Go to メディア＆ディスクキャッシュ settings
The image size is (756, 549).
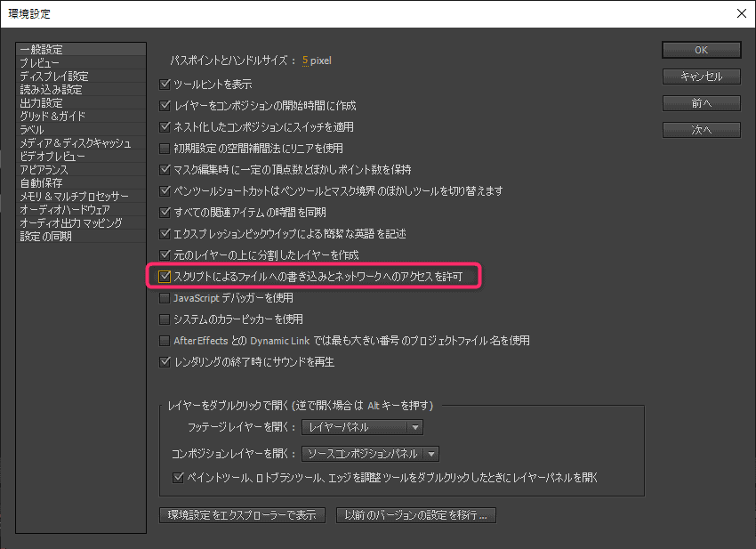(75, 143)
